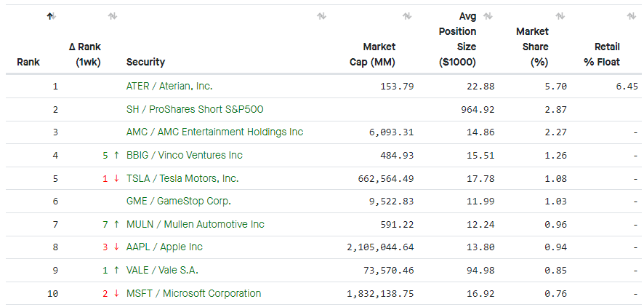Select MULN / Mullen Automotive Inc
Screen dimensions: 644x307
click(x=196, y=224)
